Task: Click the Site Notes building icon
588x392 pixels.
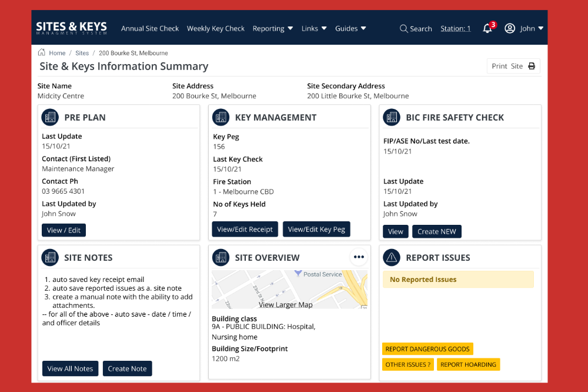Action: coord(50,258)
